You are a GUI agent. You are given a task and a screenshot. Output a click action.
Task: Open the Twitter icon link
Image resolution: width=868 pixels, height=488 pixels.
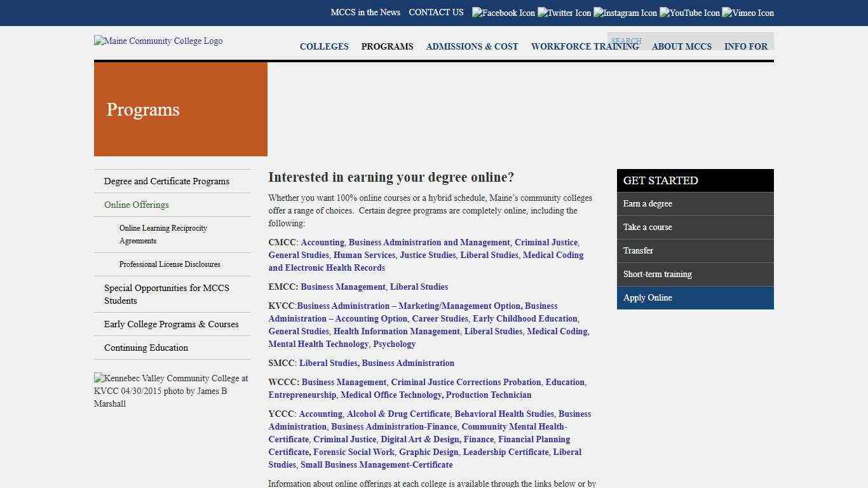coord(564,12)
